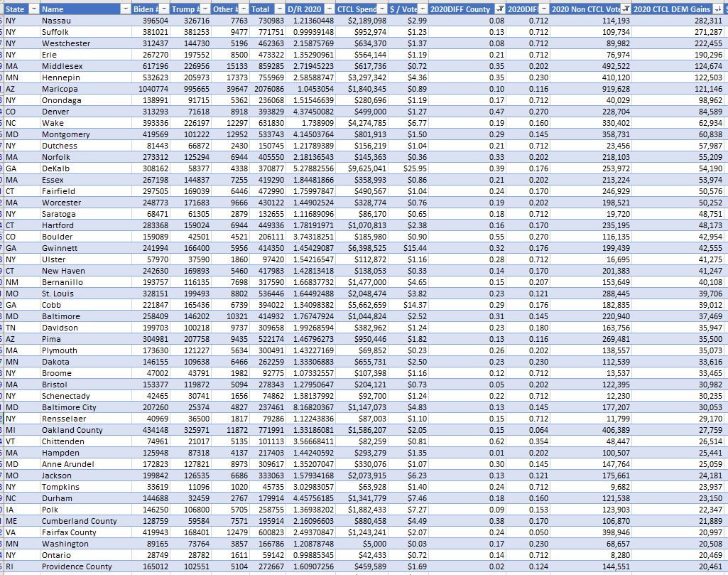Image resolution: width=728 pixels, height=575 pixels.
Task: Select the Fairfield name cell
Action: point(85,191)
